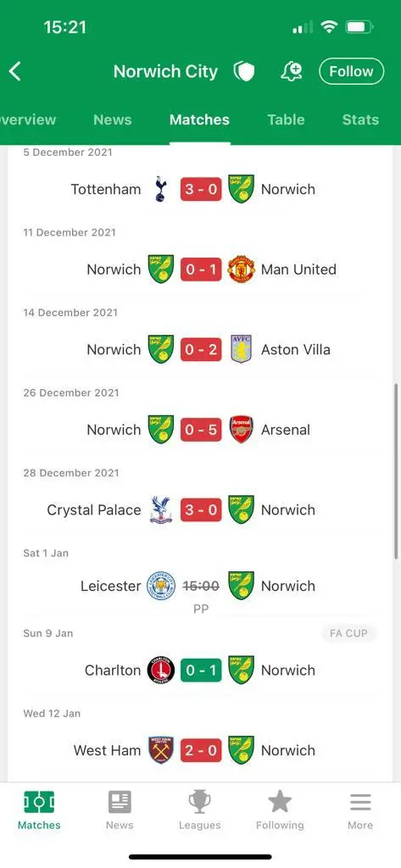Switch to the News tab at the top
The height and width of the screenshot is (868, 401).
(x=113, y=120)
